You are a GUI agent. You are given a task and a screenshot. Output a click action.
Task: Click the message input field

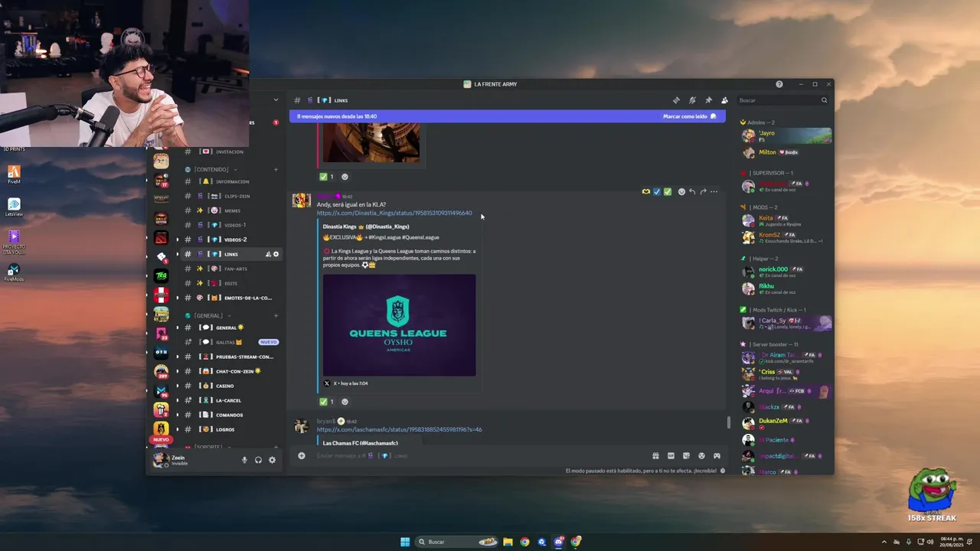tap(479, 455)
